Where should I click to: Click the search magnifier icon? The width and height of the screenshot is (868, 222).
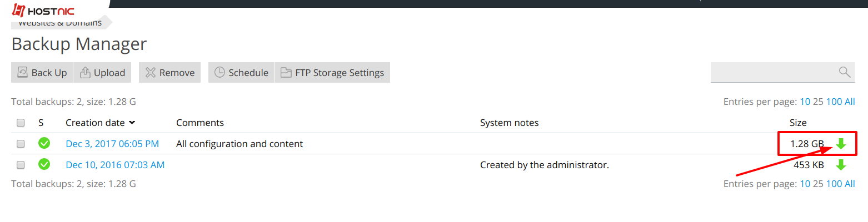pos(845,72)
